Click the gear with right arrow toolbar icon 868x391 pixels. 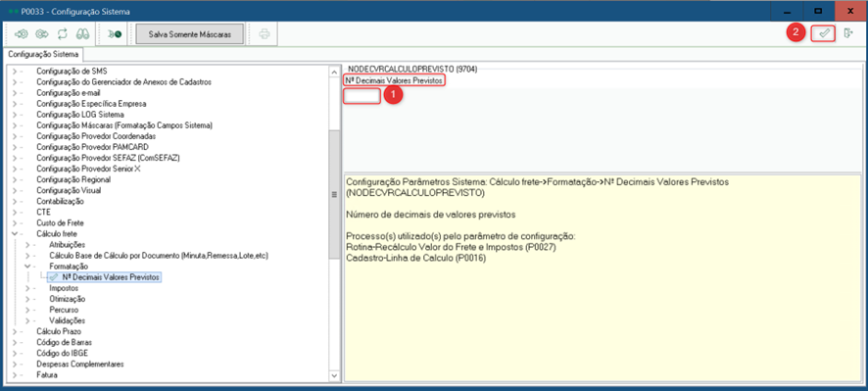[41, 34]
